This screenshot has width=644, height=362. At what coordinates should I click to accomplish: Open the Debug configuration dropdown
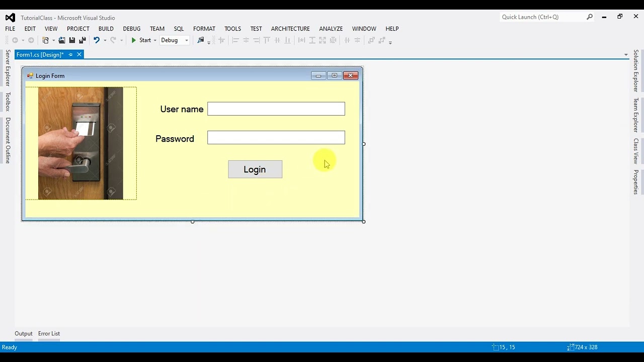click(x=175, y=40)
